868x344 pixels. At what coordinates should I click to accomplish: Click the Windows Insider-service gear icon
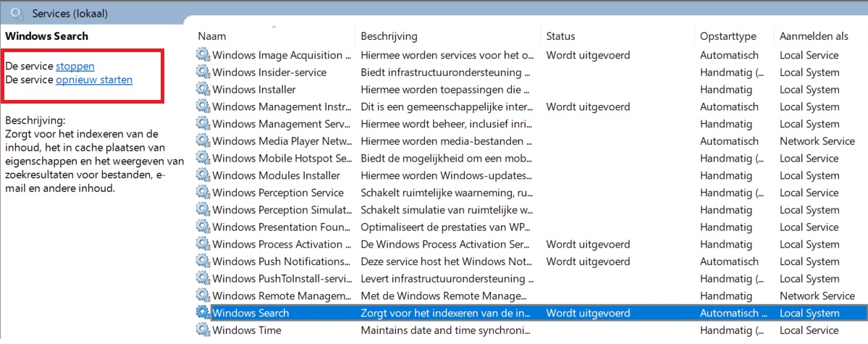[x=203, y=72]
